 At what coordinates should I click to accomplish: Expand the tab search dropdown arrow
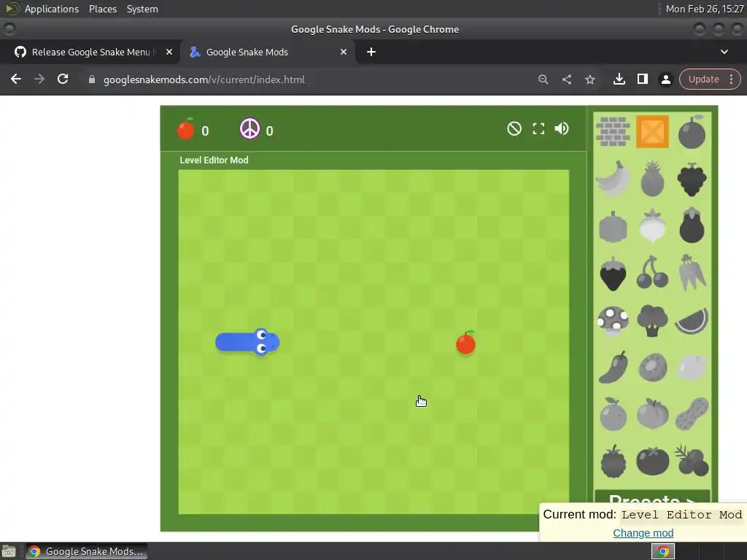pyautogui.click(x=724, y=52)
